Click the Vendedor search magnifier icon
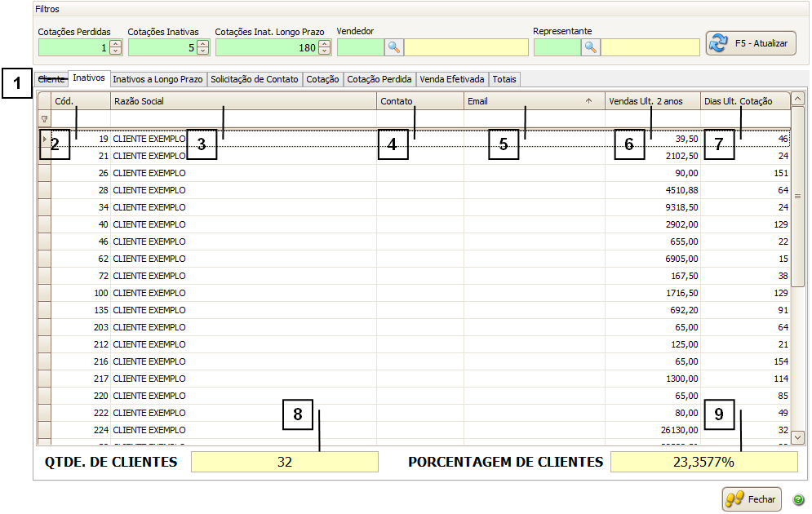This screenshot has width=812, height=514. tap(394, 47)
